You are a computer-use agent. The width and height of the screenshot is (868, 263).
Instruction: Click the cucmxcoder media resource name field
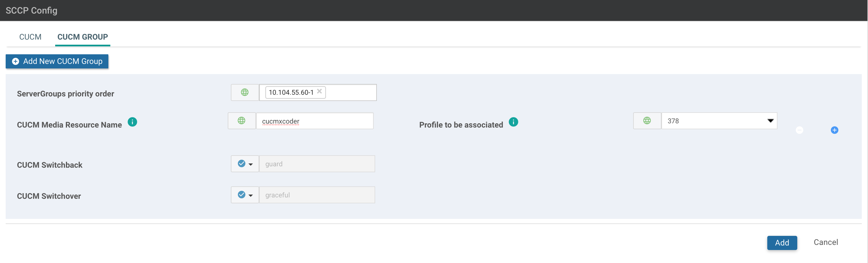[315, 121]
